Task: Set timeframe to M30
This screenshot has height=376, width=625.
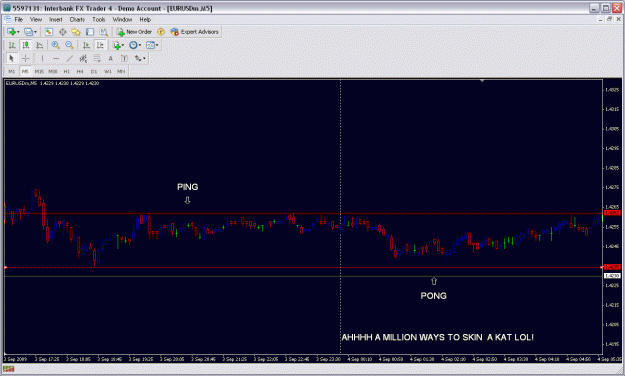Action: (53, 71)
